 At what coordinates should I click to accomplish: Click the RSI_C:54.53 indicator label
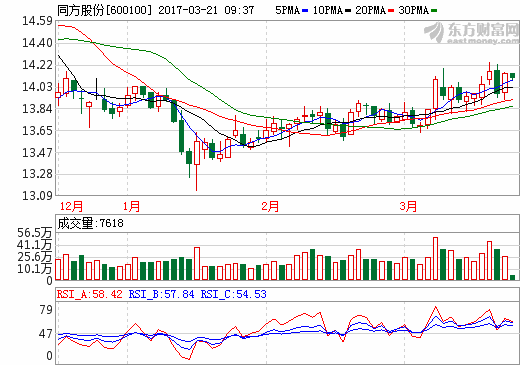(233, 294)
